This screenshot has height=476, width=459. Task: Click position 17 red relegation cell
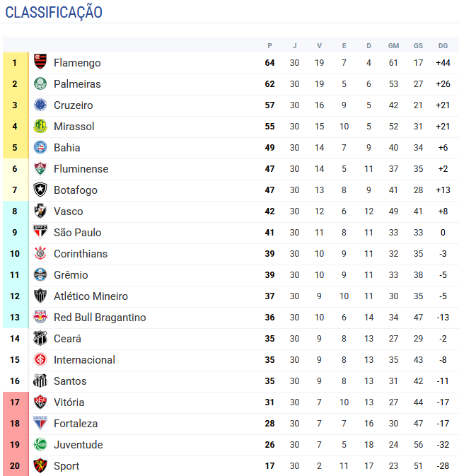click(14, 402)
